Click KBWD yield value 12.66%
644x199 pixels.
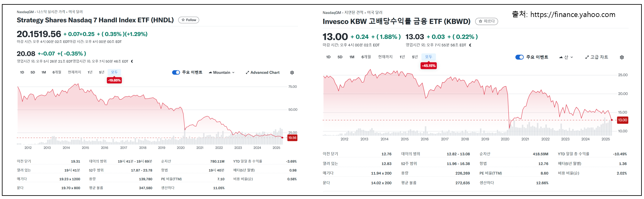(x=542, y=183)
